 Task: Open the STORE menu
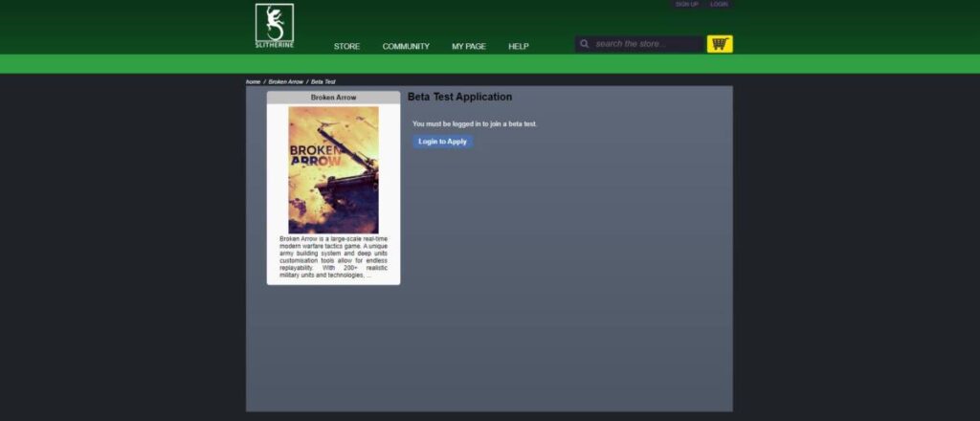coord(346,47)
